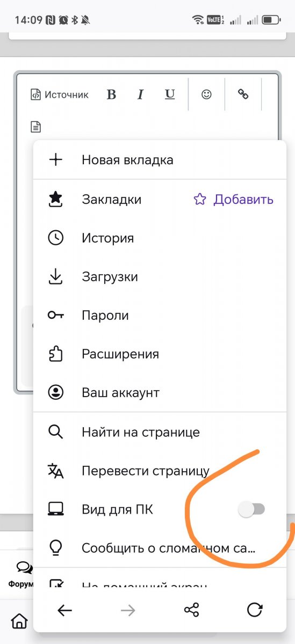This screenshot has width=295, height=644.
Task: Open the emoji smiley picker
Action: click(206, 94)
